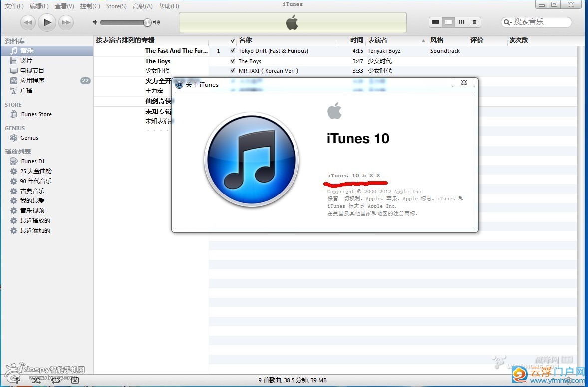Open the 控制(C) menu

90,6
